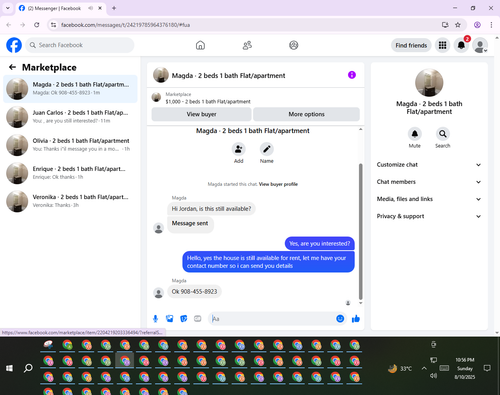Open the $1,000 listing thumbnail in the Marketplace strip
The height and width of the screenshot is (395, 500).
coord(156,97)
